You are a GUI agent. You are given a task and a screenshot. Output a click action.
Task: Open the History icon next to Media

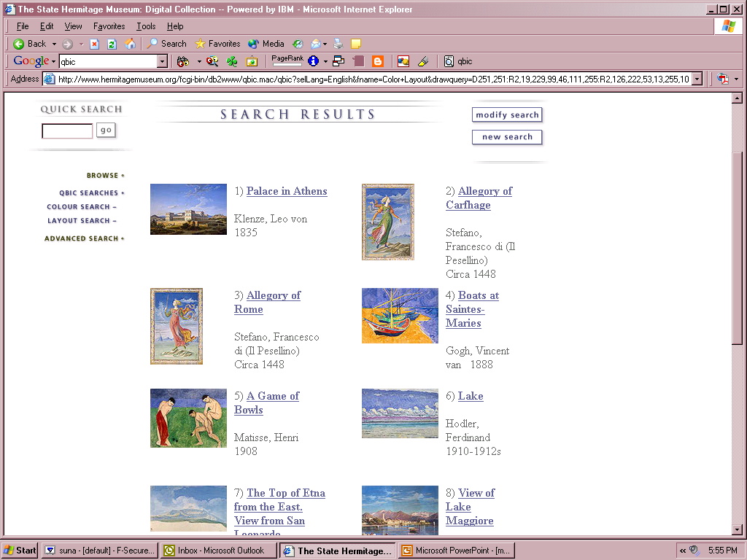[x=298, y=44]
